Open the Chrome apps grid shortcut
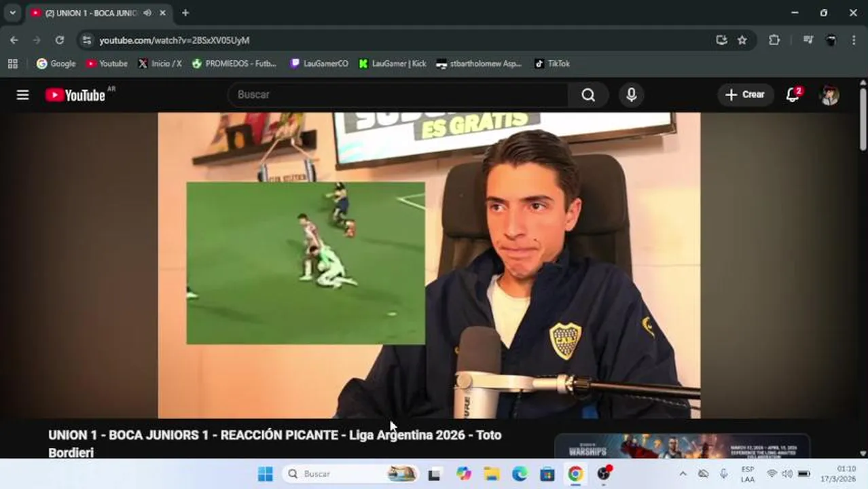868x489 pixels. [x=12, y=63]
